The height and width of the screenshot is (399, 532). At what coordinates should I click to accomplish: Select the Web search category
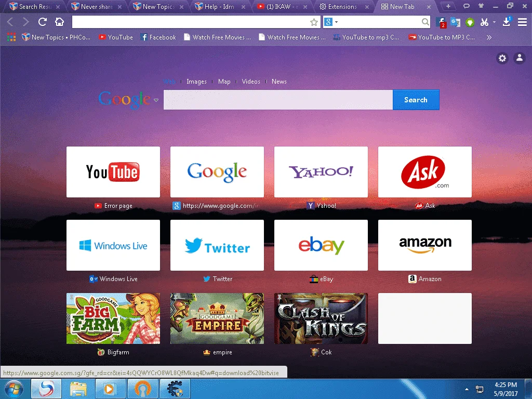click(169, 82)
